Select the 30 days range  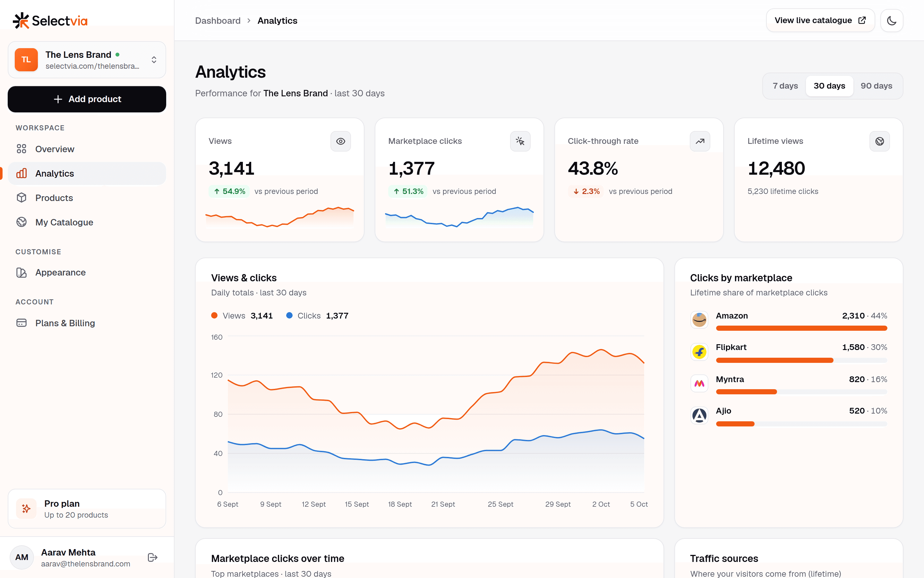tap(829, 86)
